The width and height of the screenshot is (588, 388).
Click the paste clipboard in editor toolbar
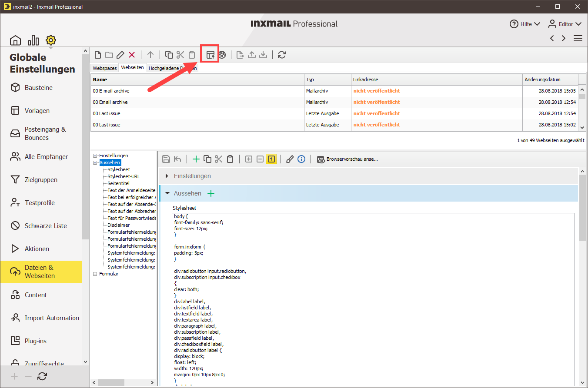click(230, 159)
